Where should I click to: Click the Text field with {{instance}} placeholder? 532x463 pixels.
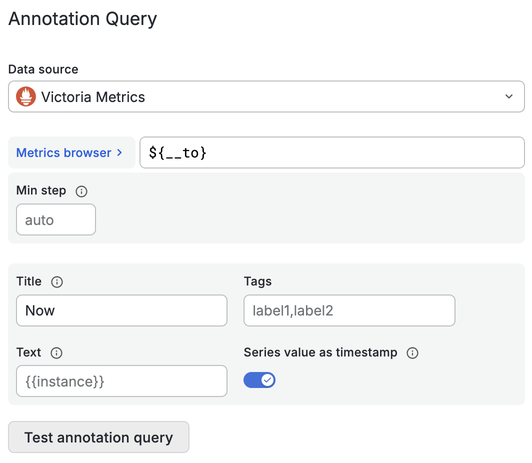click(122, 381)
